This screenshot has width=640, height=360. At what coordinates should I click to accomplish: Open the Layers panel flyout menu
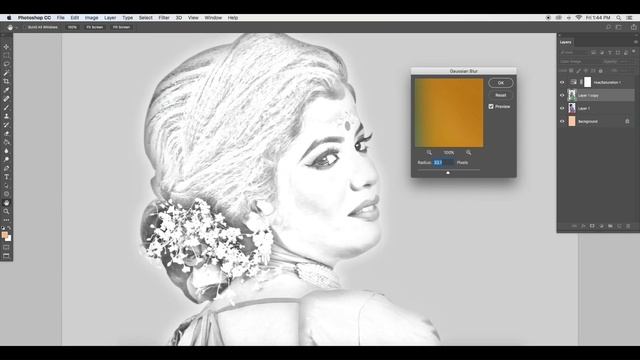point(636,42)
